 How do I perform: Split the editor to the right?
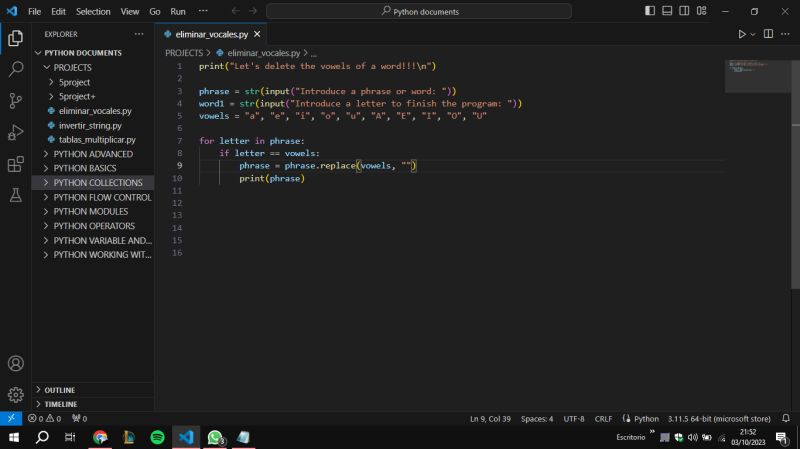[x=768, y=34]
